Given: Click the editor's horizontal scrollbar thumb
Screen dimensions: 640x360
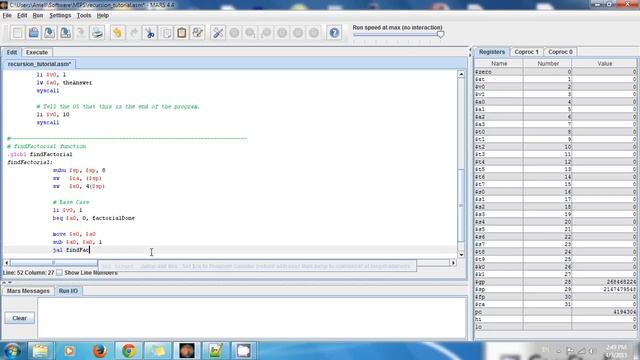Looking at the screenshot, I should tap(53, 263).
